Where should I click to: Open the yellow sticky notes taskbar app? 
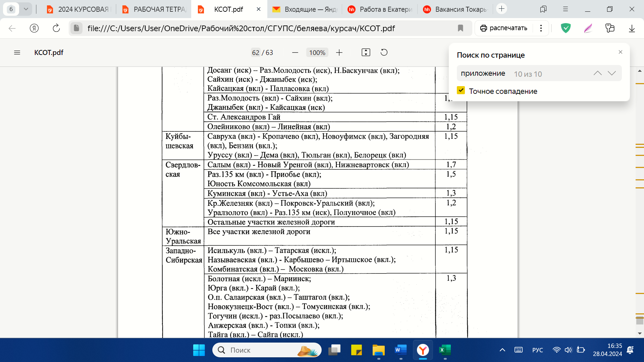click(356, 350)
